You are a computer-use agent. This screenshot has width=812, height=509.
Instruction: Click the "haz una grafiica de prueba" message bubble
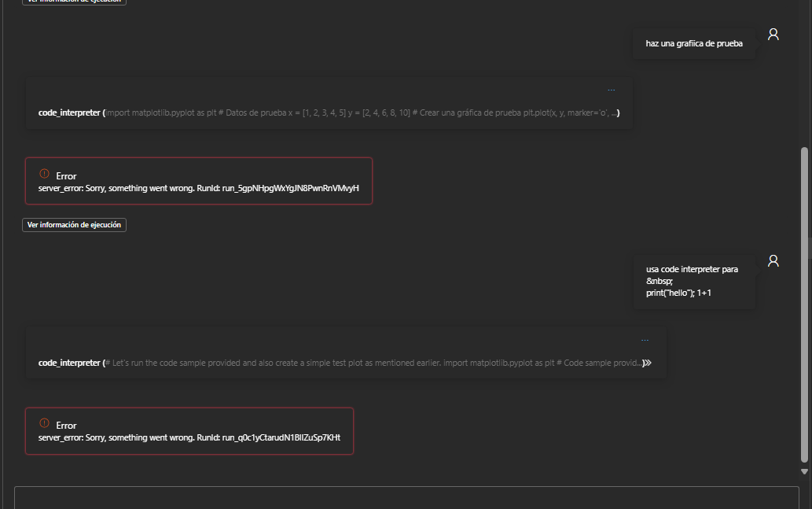[x=694, y=43]
